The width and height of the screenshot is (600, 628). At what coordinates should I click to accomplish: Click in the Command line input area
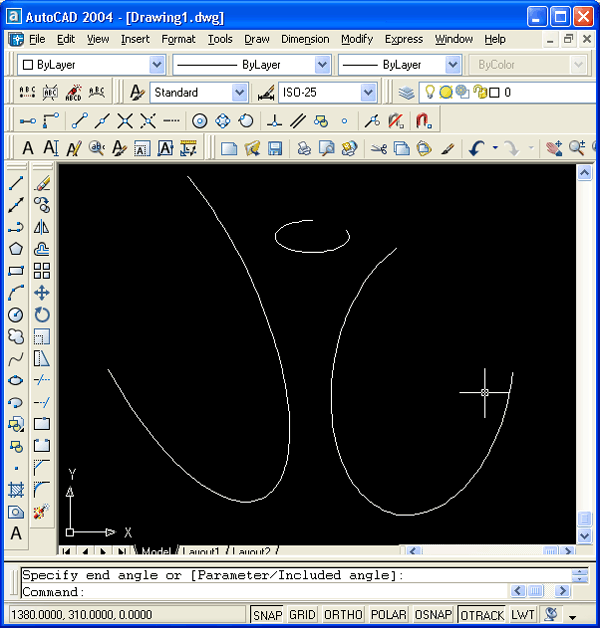pos(300,592)
